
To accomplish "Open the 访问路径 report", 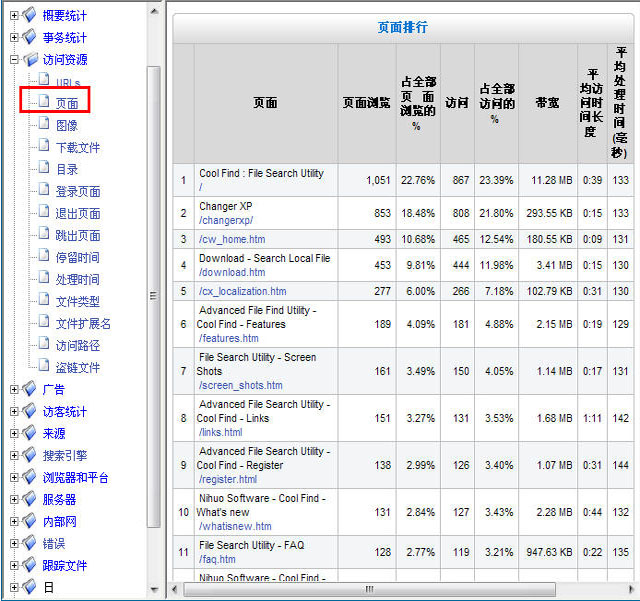I will [78, 346].
